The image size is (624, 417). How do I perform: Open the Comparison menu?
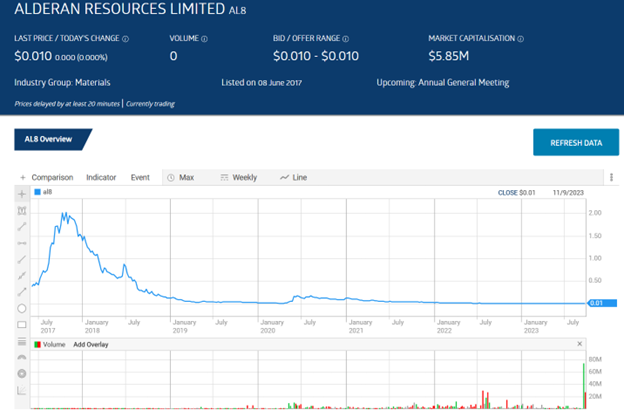coord(52,177)
